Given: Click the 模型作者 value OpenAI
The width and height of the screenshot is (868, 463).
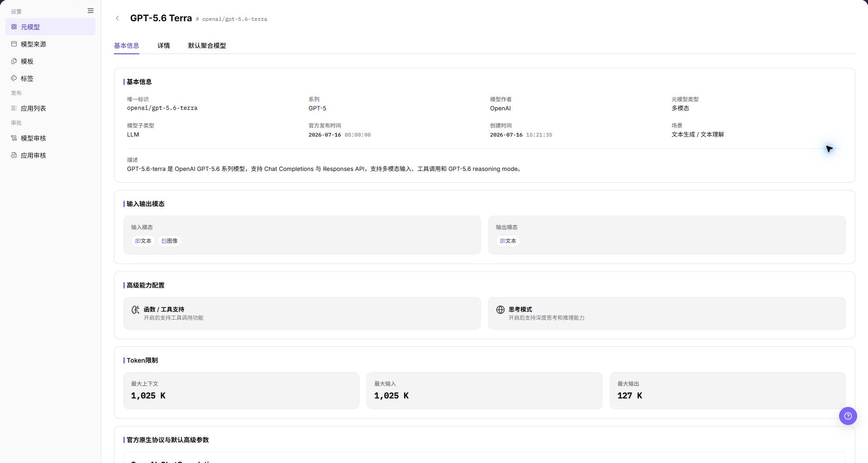Looking at the screenshot, I should pos(500,109).
